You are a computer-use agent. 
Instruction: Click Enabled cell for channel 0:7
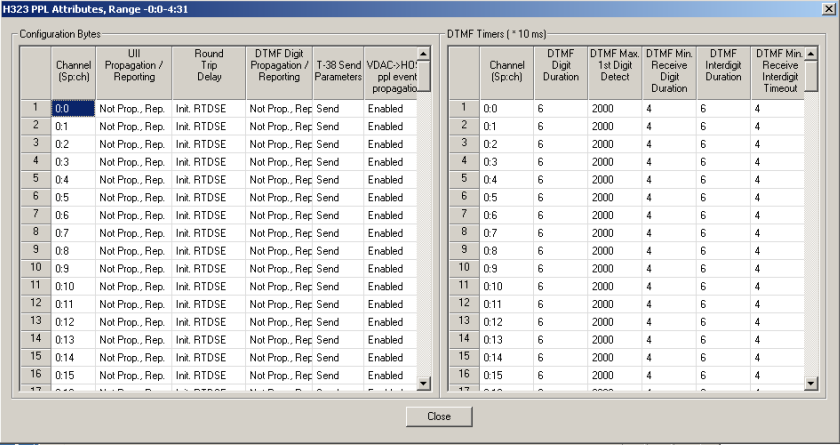pos(388,232)
